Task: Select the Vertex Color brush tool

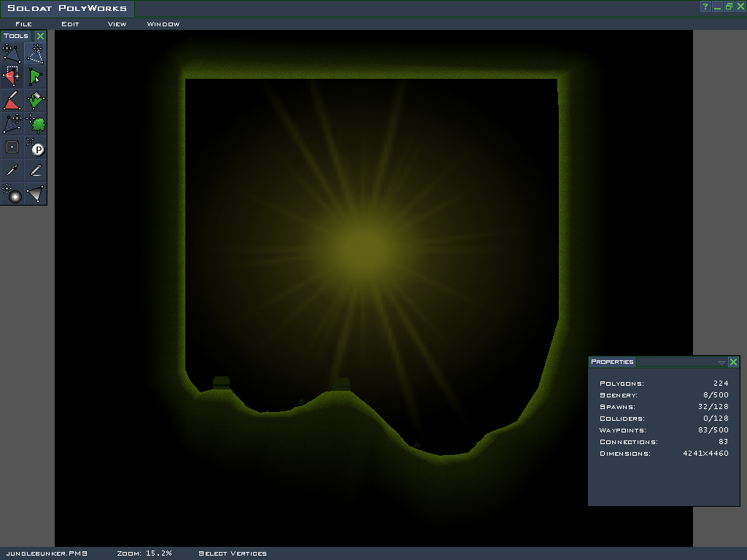Action: (x=12, y=100)
